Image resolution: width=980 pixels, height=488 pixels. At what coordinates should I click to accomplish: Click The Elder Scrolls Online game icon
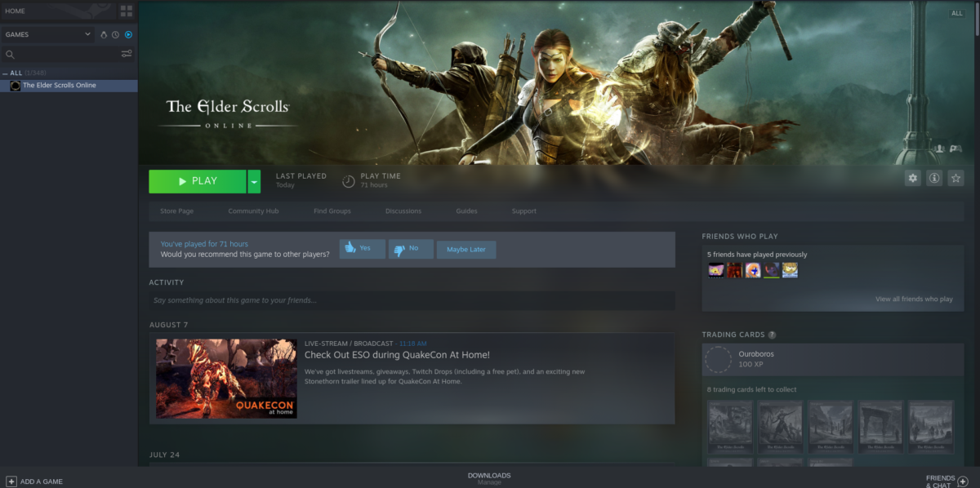tap(15, 86)
